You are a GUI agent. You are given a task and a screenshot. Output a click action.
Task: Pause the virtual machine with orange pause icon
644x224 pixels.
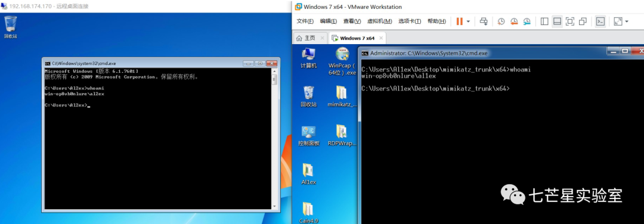click(459, 21)
